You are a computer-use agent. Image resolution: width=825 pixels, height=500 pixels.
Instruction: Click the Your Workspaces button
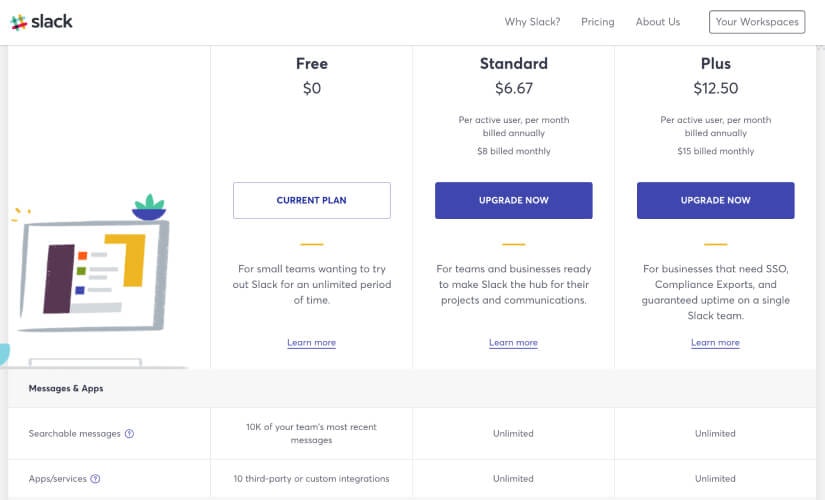tap(756, 22)
